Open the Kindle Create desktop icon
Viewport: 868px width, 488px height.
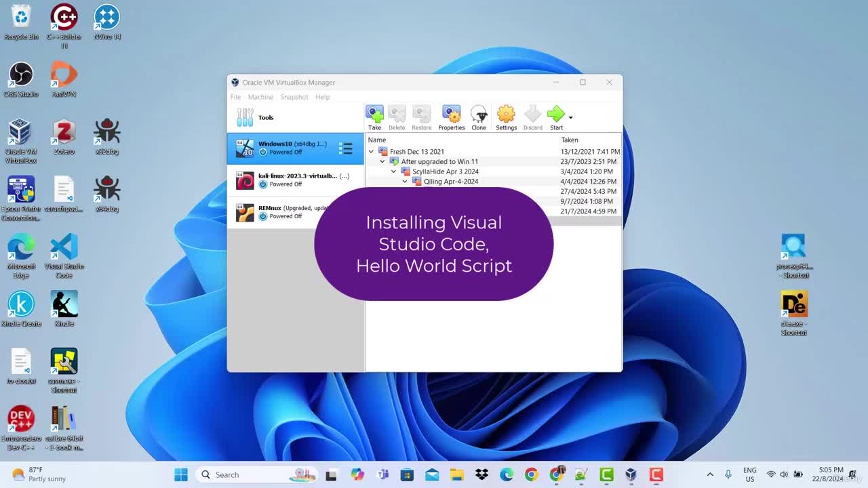tap(21, 310)
